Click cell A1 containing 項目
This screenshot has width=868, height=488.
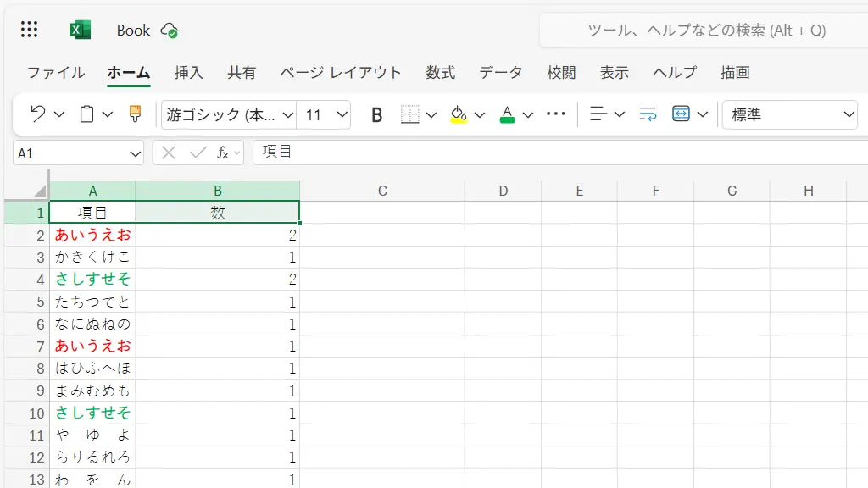92,213
